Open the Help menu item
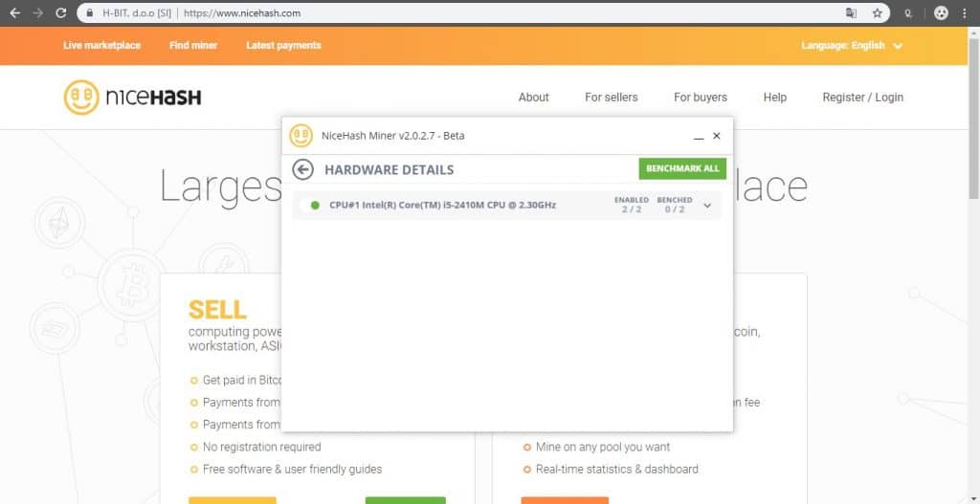980x504 pixels. pyautogui.click(x=775, y=98)
